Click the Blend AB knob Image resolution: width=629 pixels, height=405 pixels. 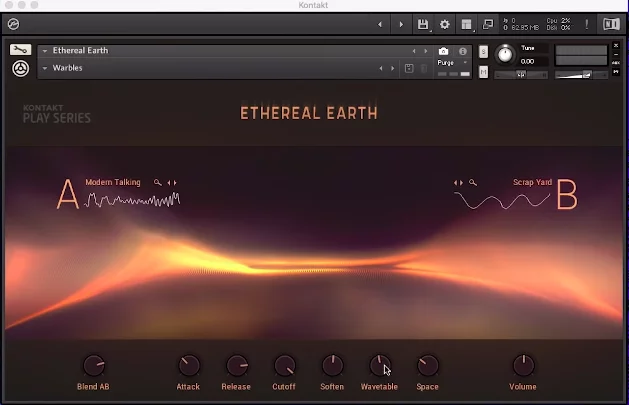(94, 366)
